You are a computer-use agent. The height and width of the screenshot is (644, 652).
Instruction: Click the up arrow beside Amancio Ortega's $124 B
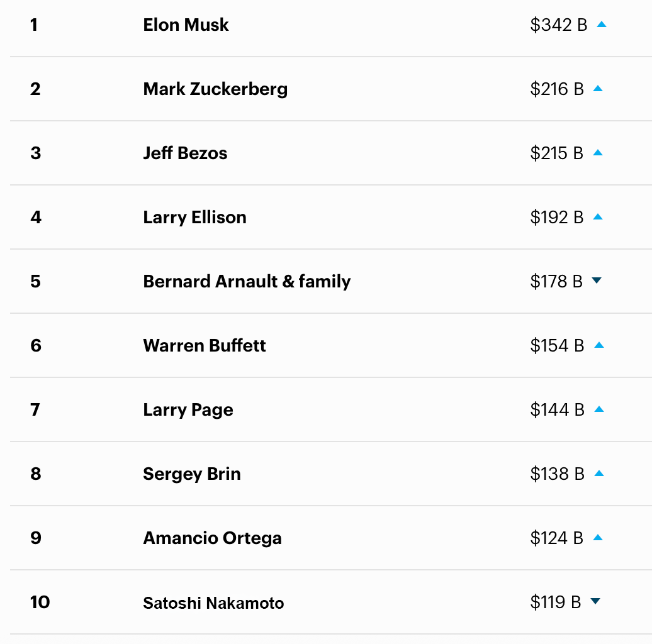point(598,538)
